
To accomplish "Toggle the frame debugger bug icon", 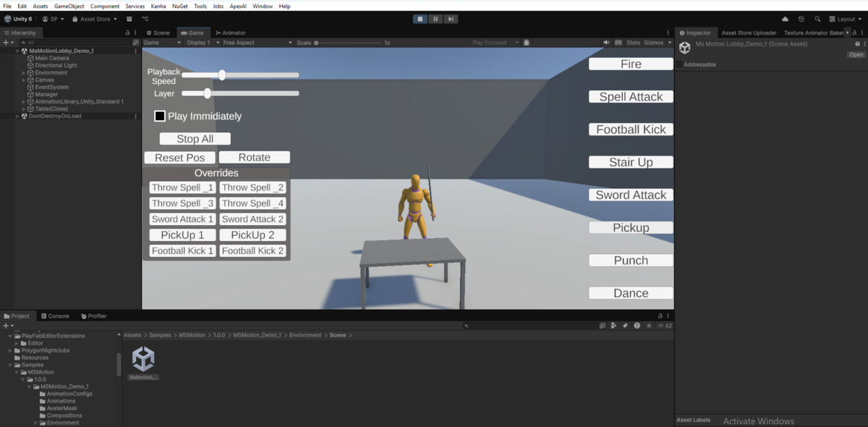I will [x=526, y=43].
